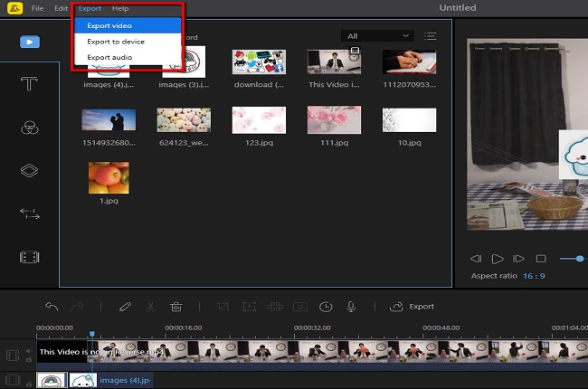The image size is (588, 389).
Task: Redo the action in timeline toolbar
Action: coord(77,307)
